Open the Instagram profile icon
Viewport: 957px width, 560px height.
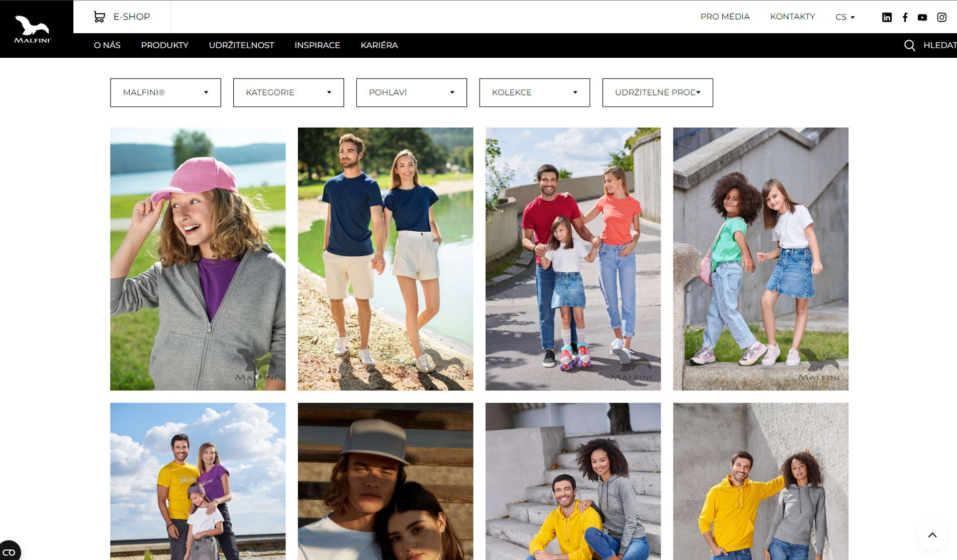point(941,17)
